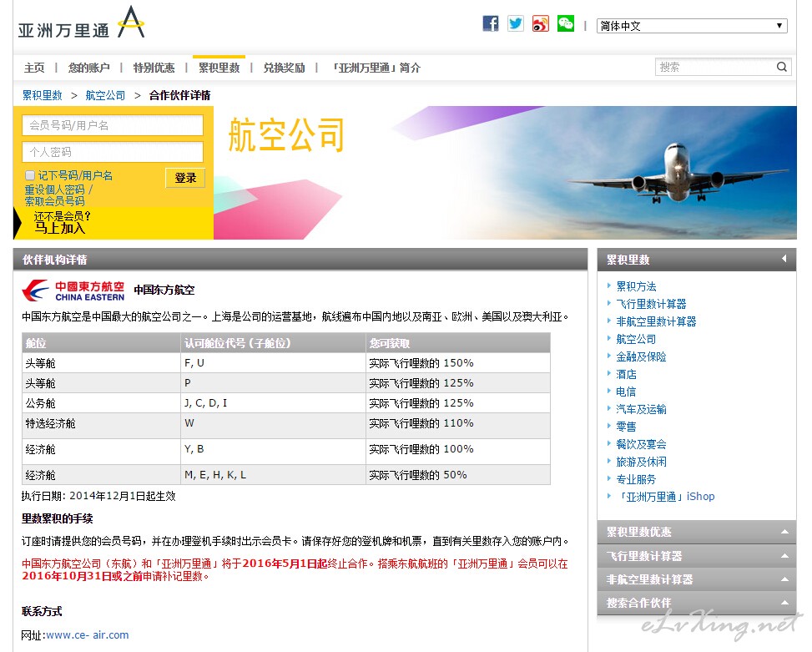Click the 实际飞行哩数的 150% cell

(458, 363)
